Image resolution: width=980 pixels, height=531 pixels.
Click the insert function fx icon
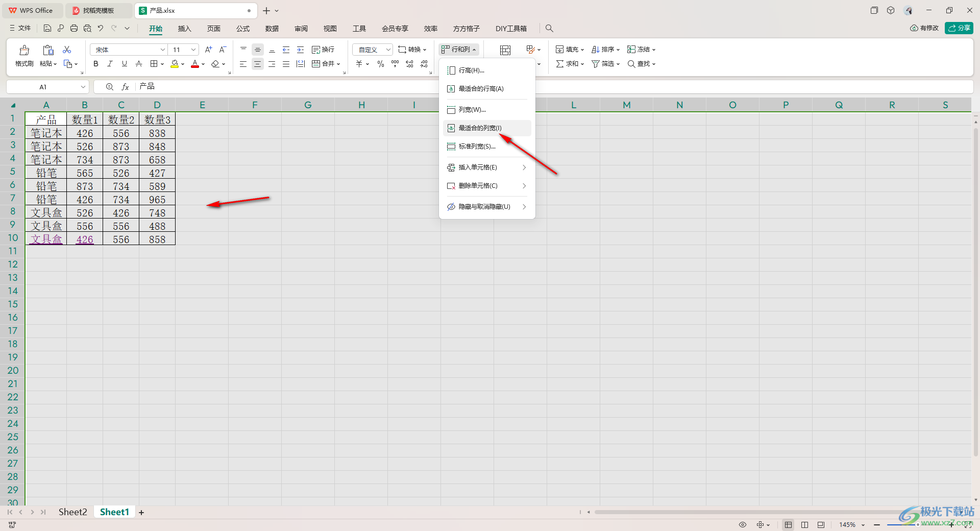pos(125,87)
